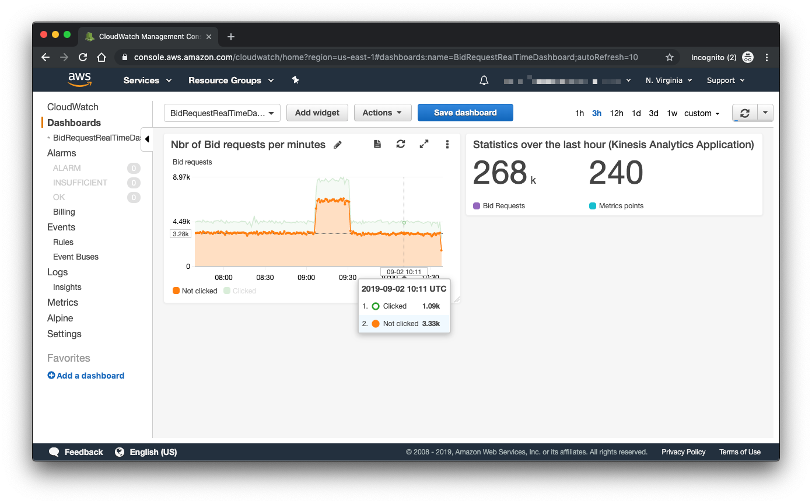Select the 1d time range
812x504 pixels.
(x=636, y=113)
